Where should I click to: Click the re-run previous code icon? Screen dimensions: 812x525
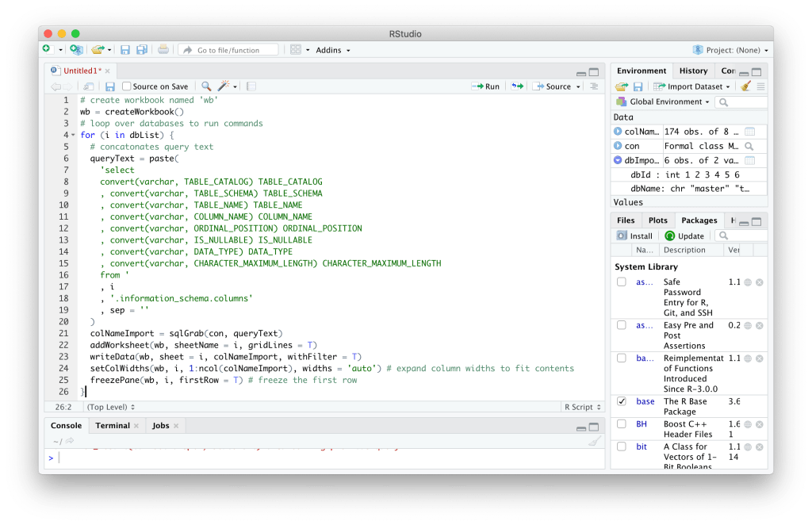point(517,86)
